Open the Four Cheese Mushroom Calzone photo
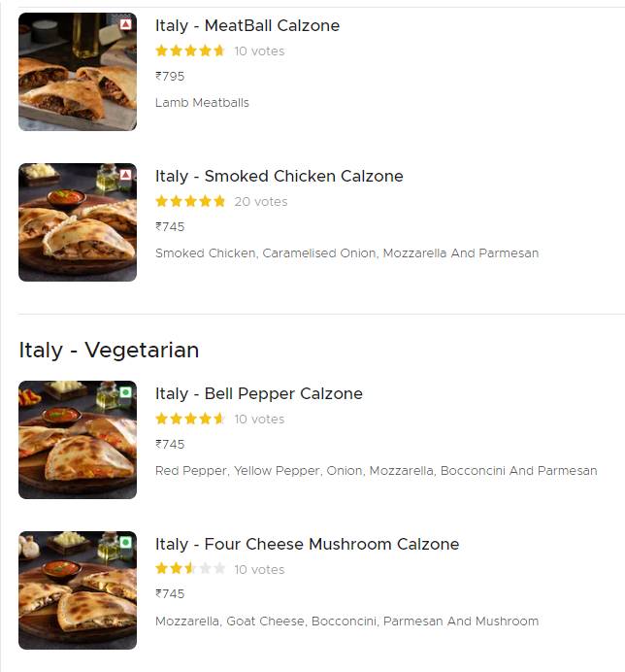The width and height of the screenshot is (625, 672). point(77,592)
